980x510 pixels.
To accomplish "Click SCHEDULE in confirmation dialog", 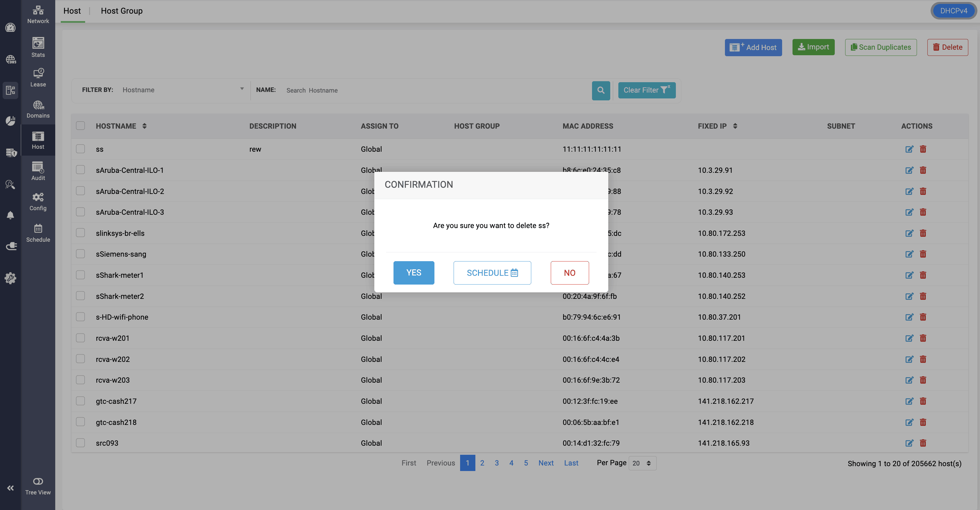I will pos(492,273).
